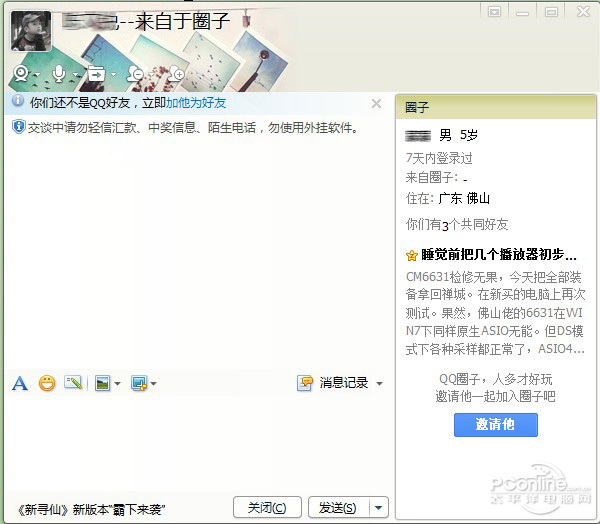
Task: Open the contact's avatar picture
Action: coord(31,31)
